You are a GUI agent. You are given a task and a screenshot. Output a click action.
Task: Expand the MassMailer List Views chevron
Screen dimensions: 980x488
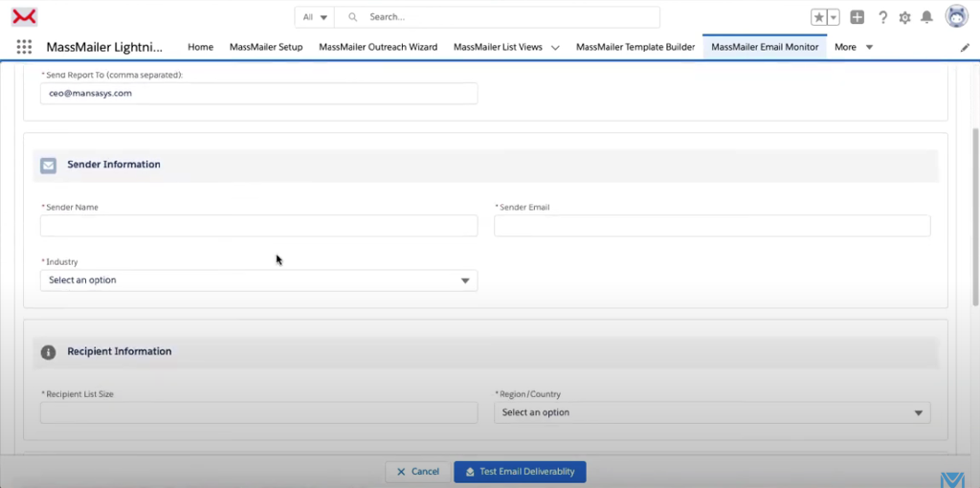tap(555, 47)
